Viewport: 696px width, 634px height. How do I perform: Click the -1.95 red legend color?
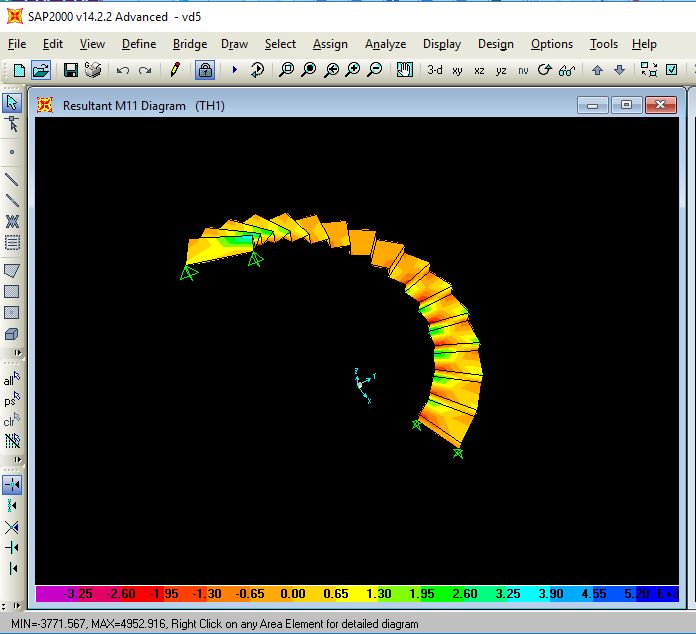[164, 594]
